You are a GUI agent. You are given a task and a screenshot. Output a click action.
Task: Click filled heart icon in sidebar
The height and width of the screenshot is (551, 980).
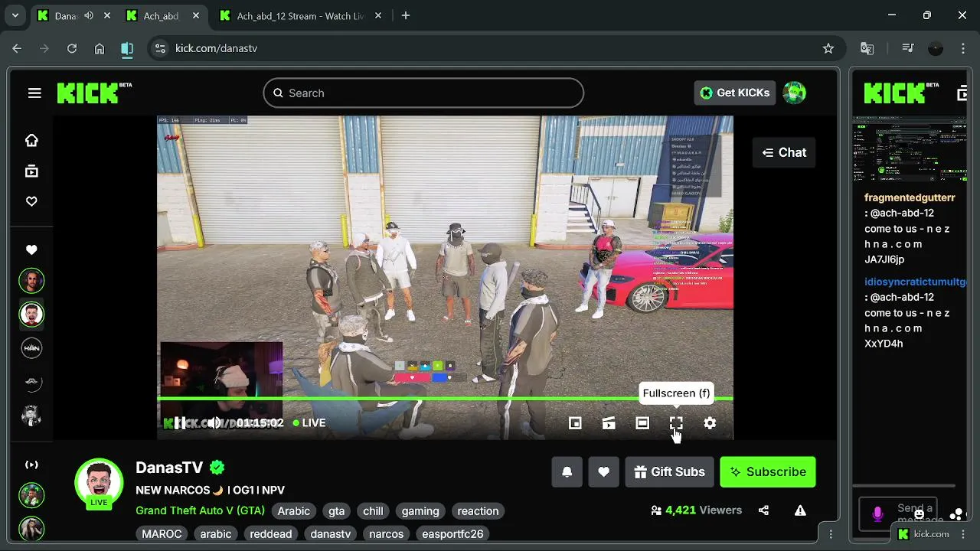point(31,249)
